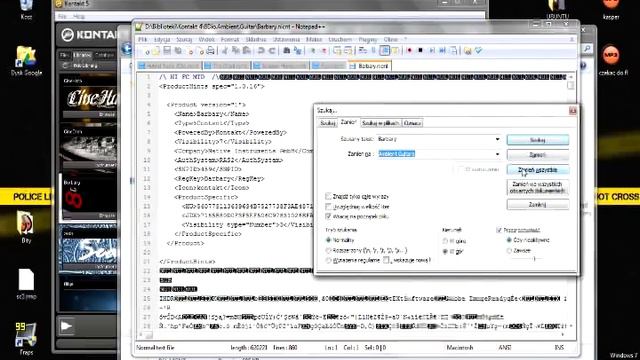Toggle the Przezroczystość checkbox
This screenshot has width=640, height=360.
coord(499,230)
